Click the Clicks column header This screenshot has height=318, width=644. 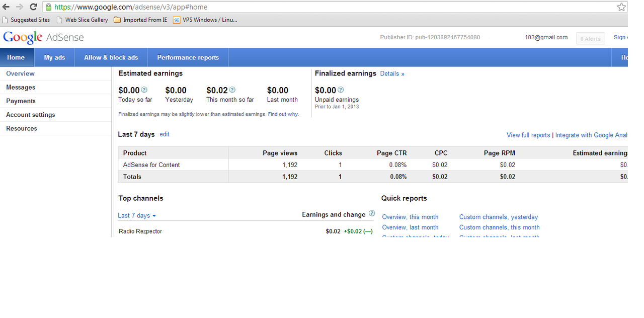pyautogui.click(x=333, y=153)
